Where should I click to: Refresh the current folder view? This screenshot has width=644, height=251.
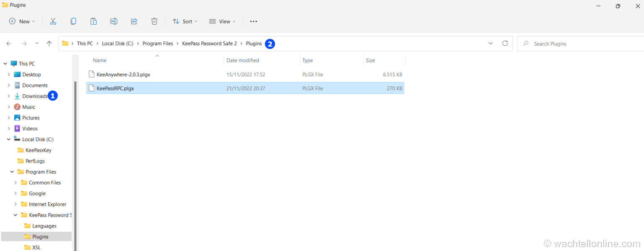click(505, 43)
